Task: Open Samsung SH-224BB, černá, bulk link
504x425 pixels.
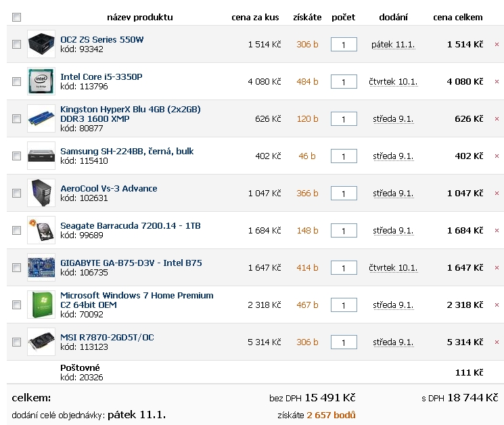Action: click(x=127, y=151)
